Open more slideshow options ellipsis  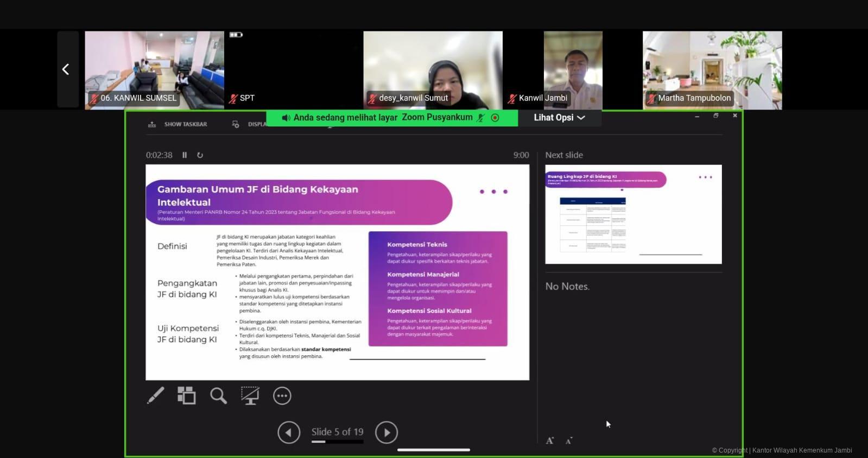pyautogui.click(x=282, y=396)
